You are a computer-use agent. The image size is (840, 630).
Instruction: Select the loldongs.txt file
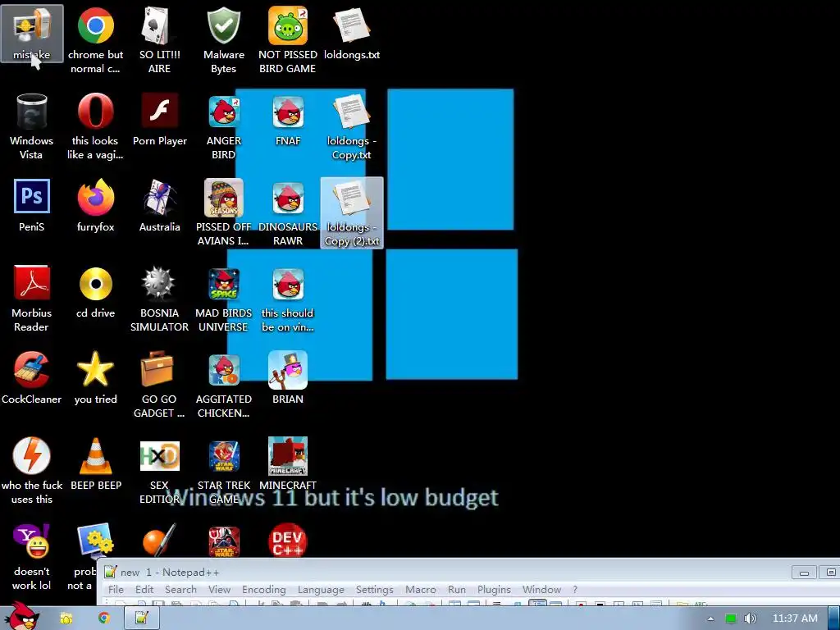pos(351,34)
